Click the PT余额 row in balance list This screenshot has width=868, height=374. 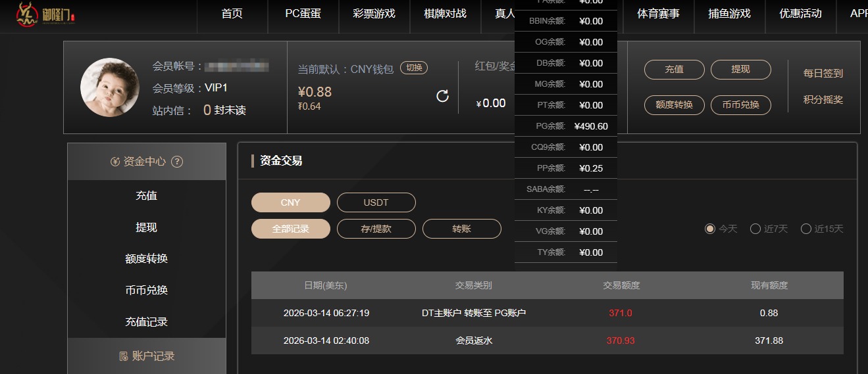coord(566,105)
